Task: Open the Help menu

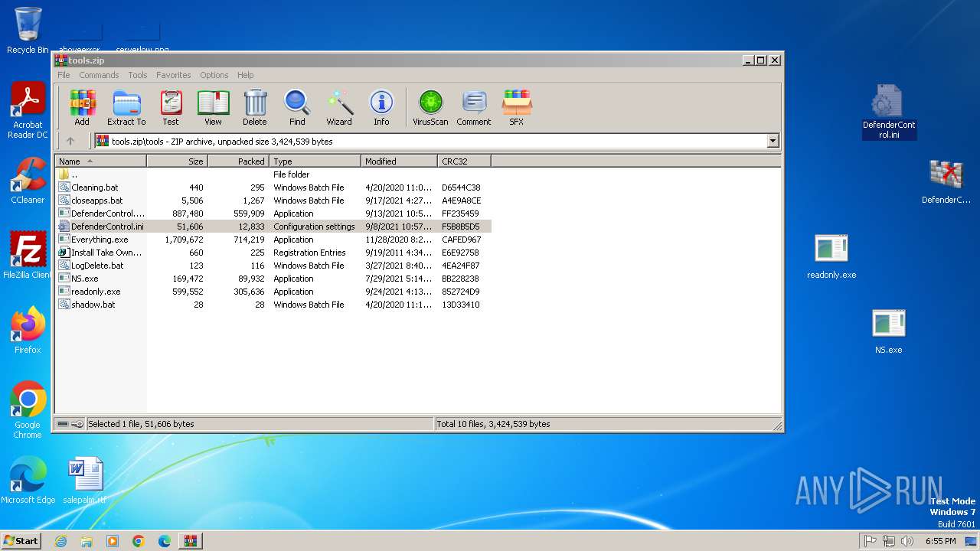Action: (246, 75)
